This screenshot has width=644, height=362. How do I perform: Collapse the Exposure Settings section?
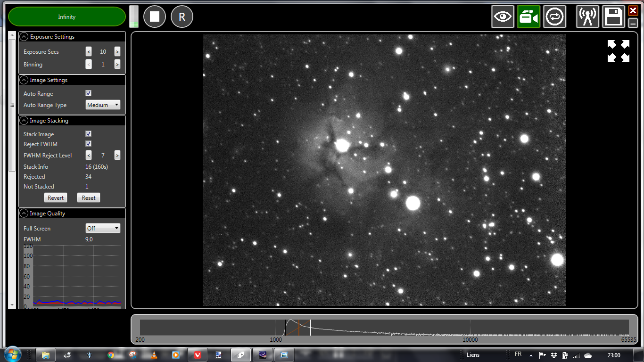click(24, 36)
